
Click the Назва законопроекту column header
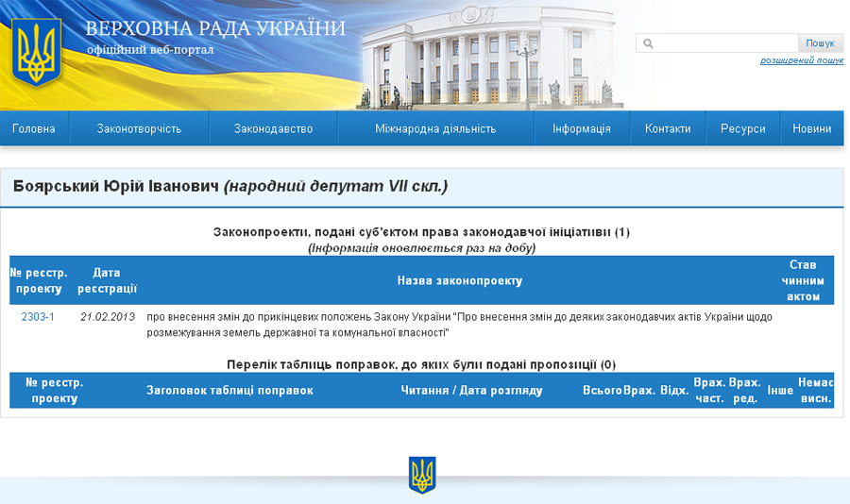click(460, 280)
